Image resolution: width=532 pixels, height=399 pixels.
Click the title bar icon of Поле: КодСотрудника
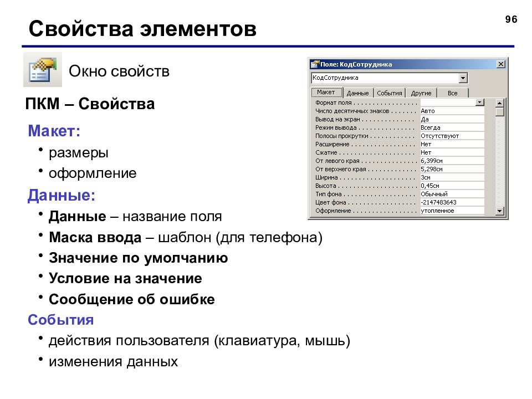click(315, 64)
